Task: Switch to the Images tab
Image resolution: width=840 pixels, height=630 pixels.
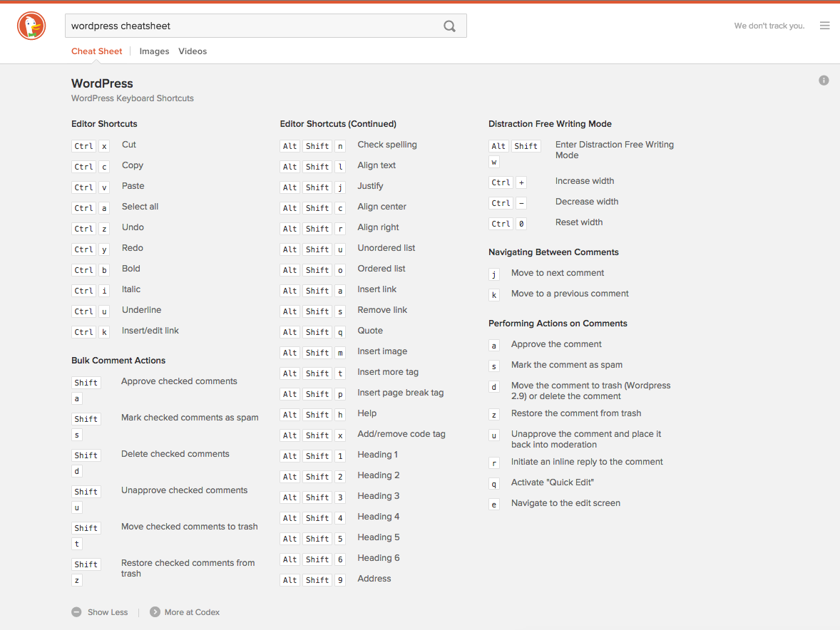Action: [x=154, y=51]
